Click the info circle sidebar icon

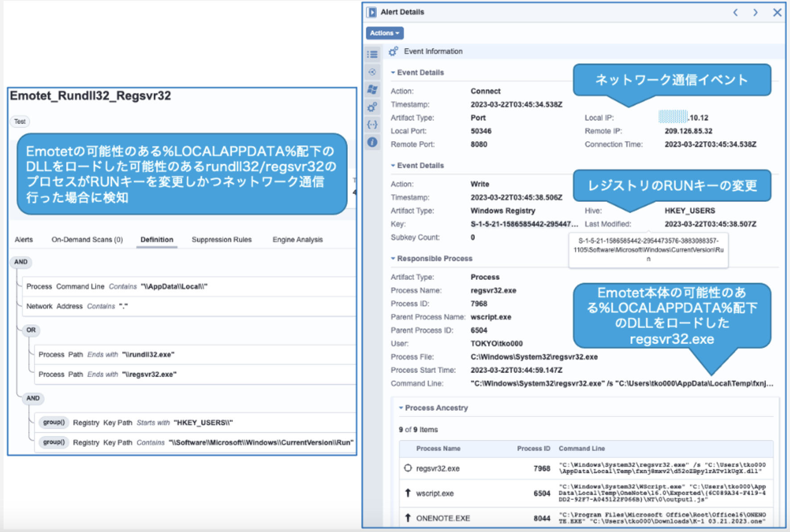point(372,142)
